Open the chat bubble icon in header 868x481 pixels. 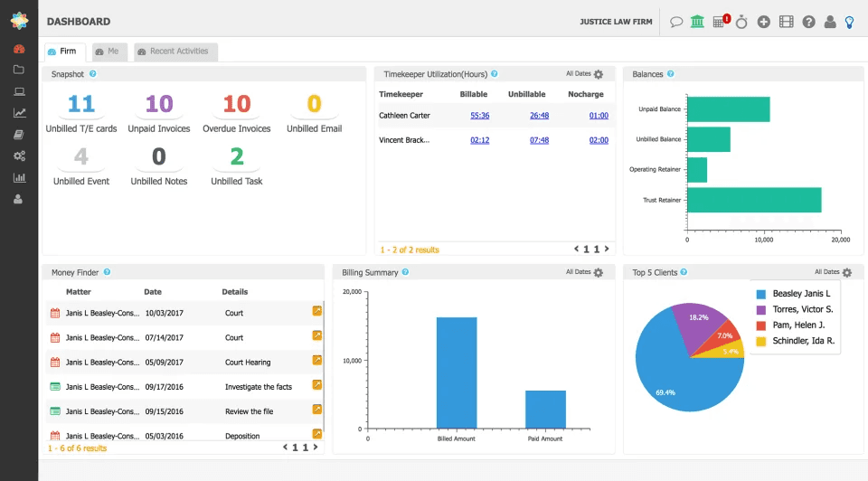point(676,22)
